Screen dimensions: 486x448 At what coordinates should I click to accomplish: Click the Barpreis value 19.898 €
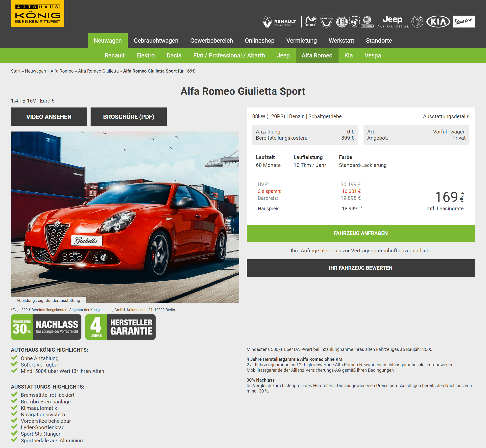point(350,198)
